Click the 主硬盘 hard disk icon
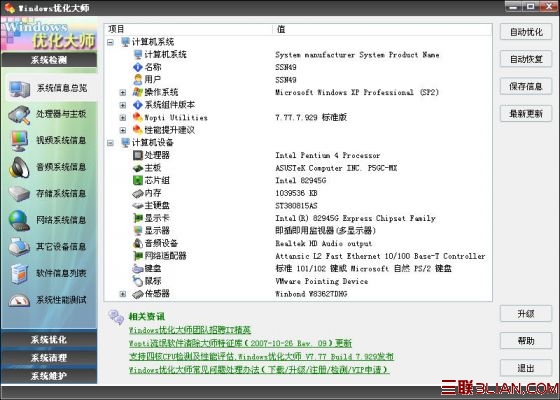 (138, 206)
